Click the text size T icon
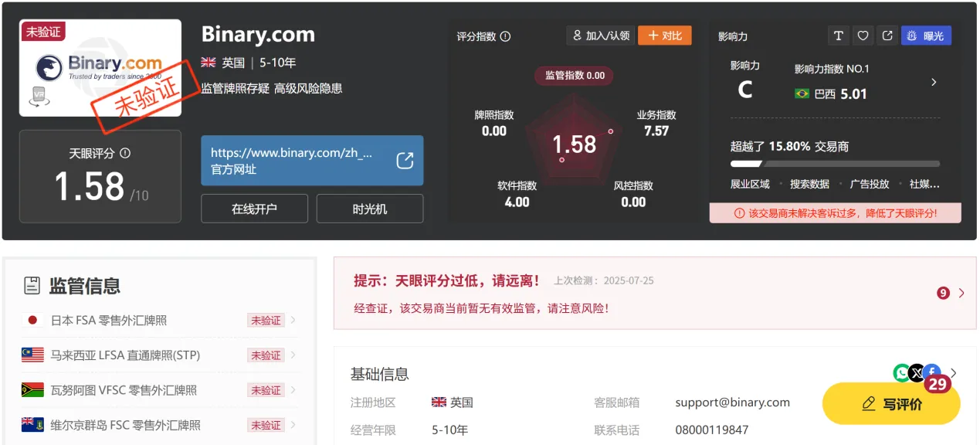 [x=839, y=36]
